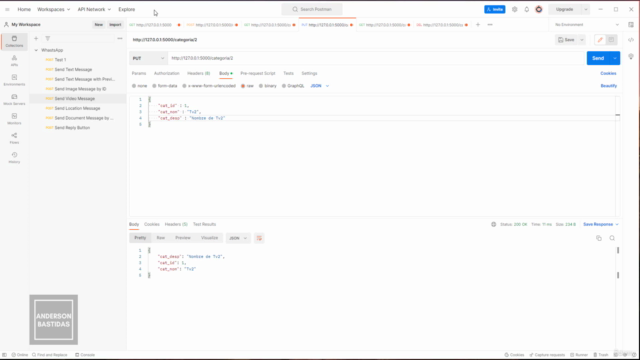Add a new request tab
Screen dimensions: 640x360
(x=478, y=24)
